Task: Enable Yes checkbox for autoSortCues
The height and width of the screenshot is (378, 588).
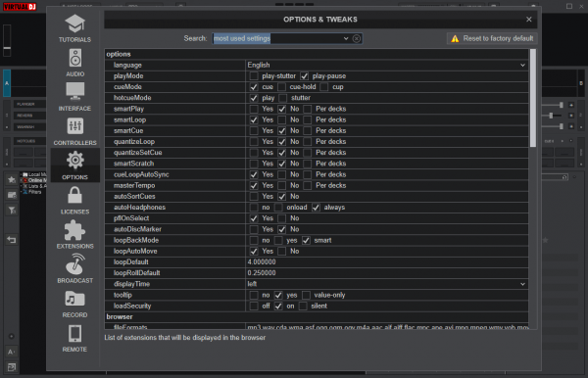Action: [254, 197]
